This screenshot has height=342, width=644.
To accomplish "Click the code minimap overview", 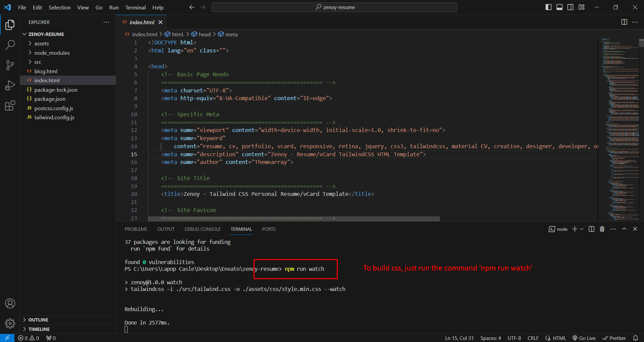I will click(x=619, y=129).
